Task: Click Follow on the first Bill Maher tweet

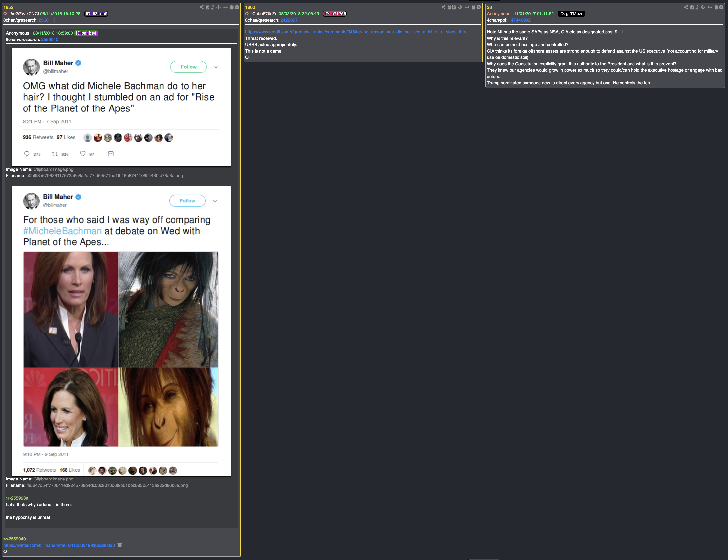Action: coord(188,67)
